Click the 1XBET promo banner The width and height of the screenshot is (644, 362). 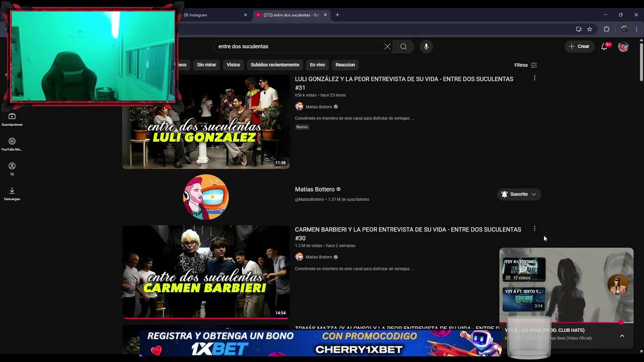(x=320, y=343)
